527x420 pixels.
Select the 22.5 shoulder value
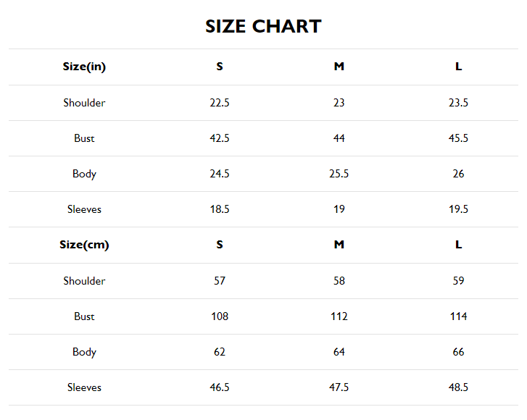[220, 103]
